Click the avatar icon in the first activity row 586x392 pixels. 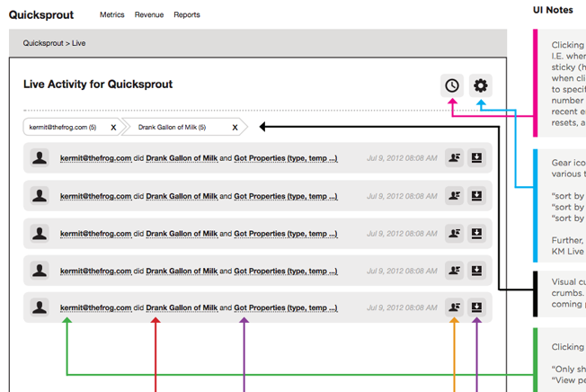(40, 157)
